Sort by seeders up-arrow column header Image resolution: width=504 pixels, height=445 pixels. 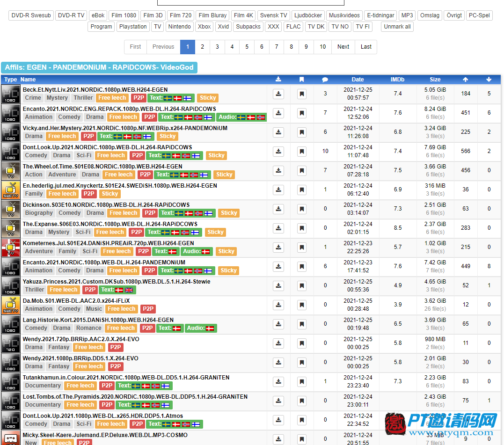point(466,80)
